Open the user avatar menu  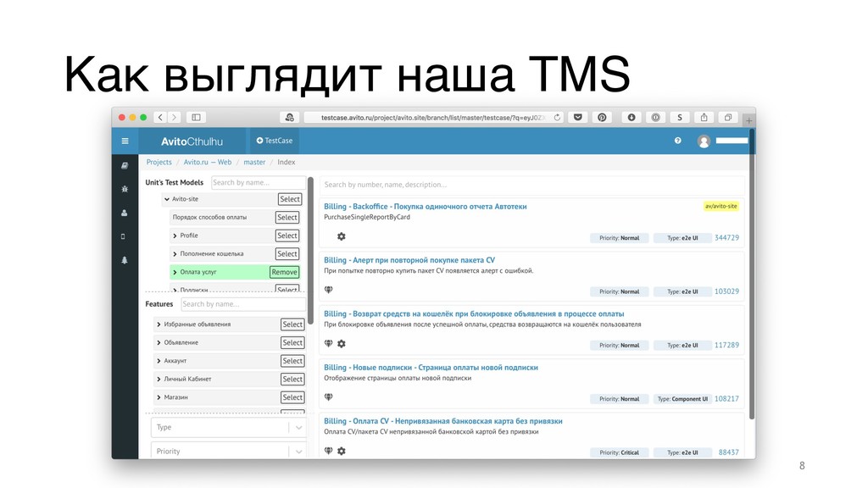point(704,141)
